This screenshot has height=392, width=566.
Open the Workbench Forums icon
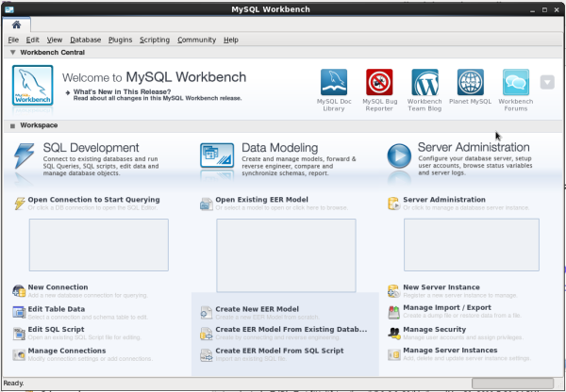(x=515, y=82)
